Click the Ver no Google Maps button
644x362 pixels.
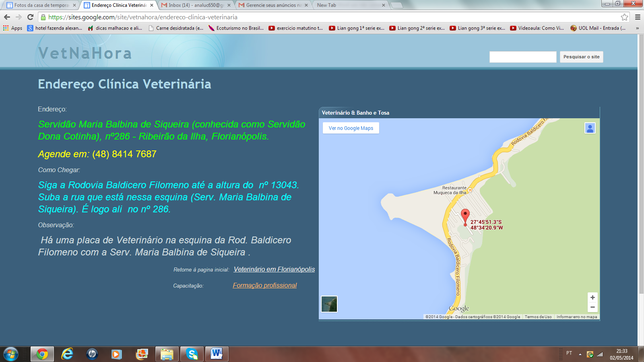click(351, 128)
